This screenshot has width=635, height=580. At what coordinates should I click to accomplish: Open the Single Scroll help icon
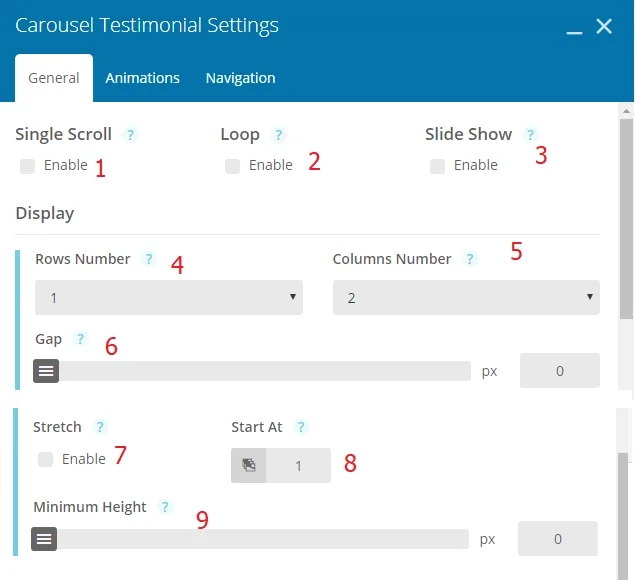point(130,135)
